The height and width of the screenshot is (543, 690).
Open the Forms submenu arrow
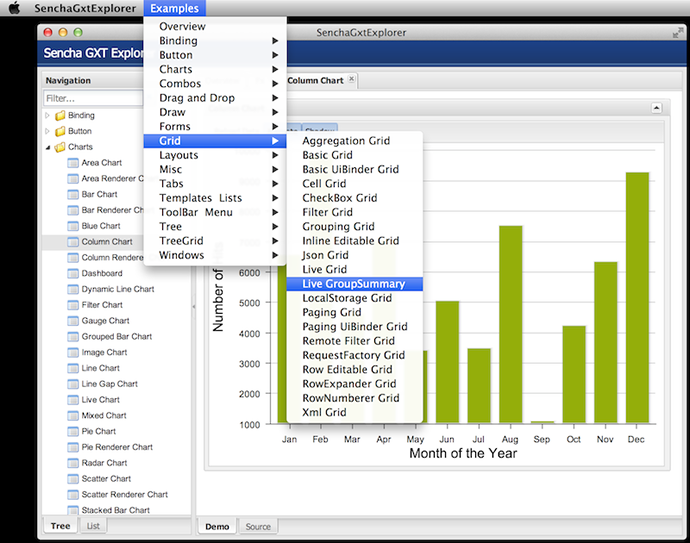pos(275,126)
